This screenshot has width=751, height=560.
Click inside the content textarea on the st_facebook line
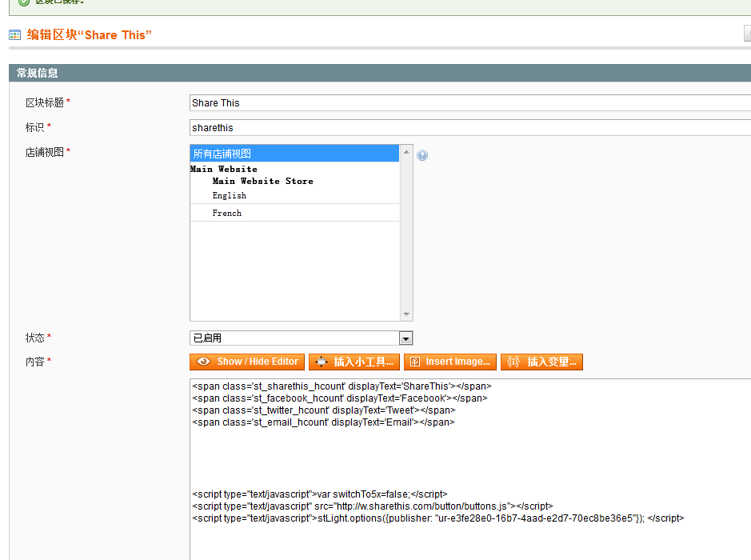(x=340, y=398)
